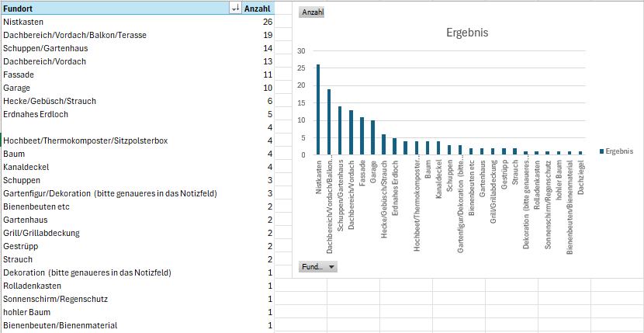The image size is (644, 333).
Task: Select the Hecke/Gebüsch/Strauch cell
Action: coord(122,101)
